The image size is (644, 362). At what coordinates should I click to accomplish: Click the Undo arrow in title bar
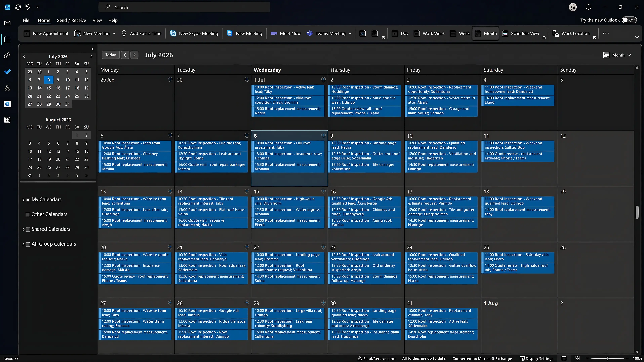pos(28,7)
